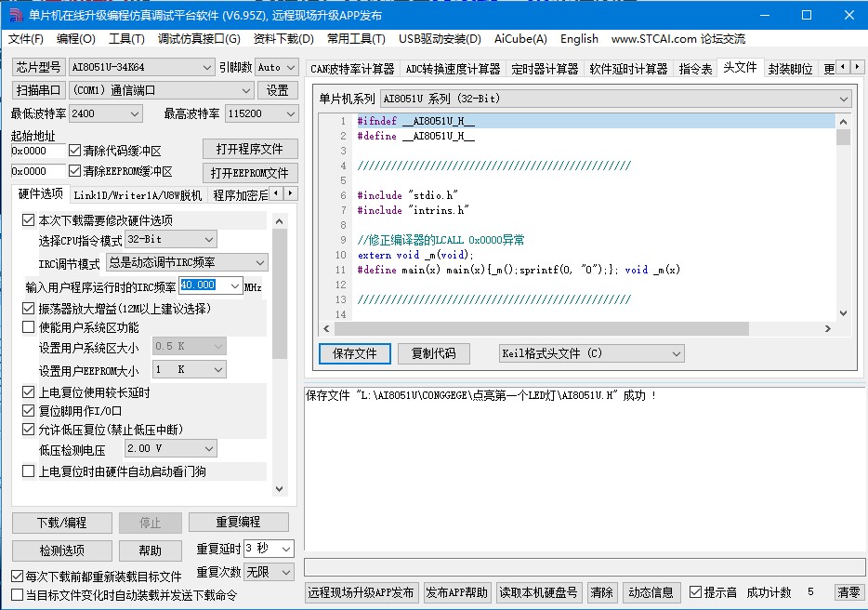Toggle 振荡器放大增益 checkbox
The width and height of the screenshot is (868, 610).
pyautogui.click(x=28, y=308)
